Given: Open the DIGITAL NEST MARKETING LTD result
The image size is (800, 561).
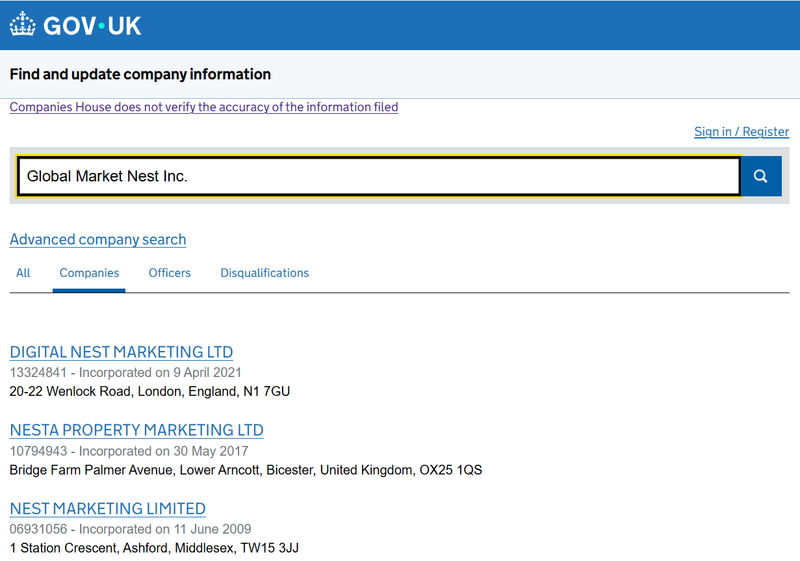Looking at the screenshot, I should (x=121, y=352).
